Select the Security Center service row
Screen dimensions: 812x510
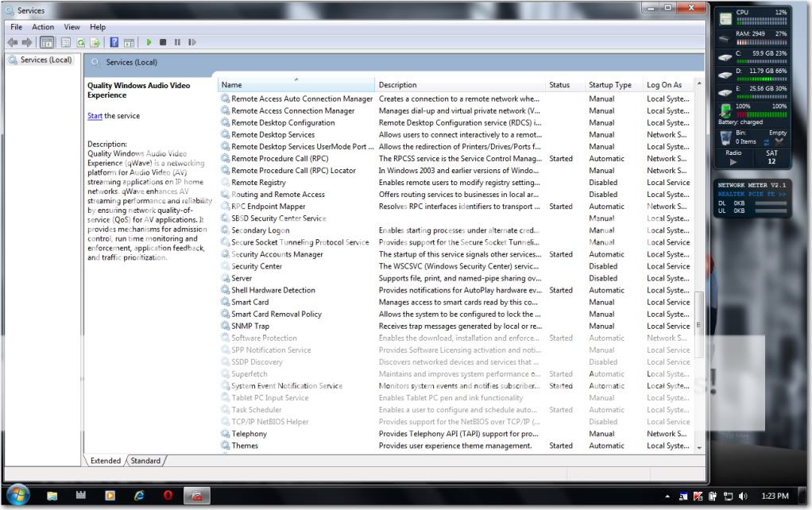click(456, 266)
